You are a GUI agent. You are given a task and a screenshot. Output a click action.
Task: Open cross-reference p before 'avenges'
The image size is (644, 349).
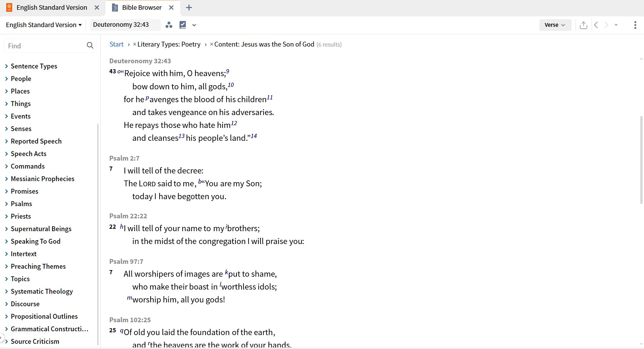(147, 98)
